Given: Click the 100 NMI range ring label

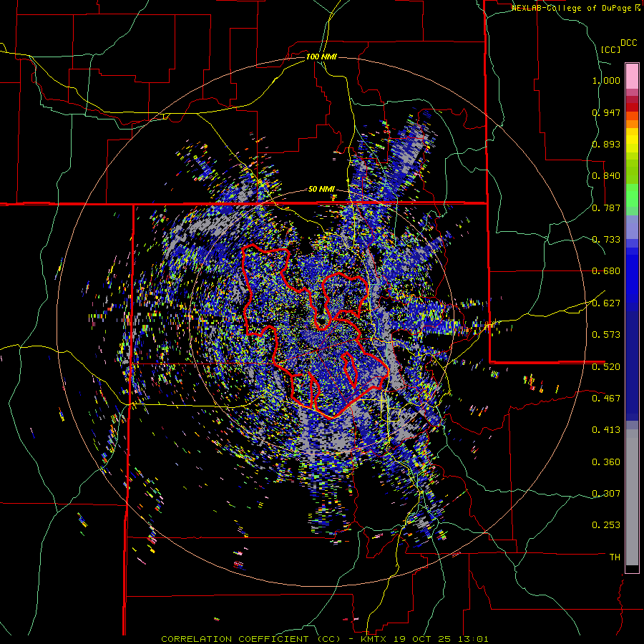Looking at the screenshot, I should pyautogui.click(x=321, y=57).
